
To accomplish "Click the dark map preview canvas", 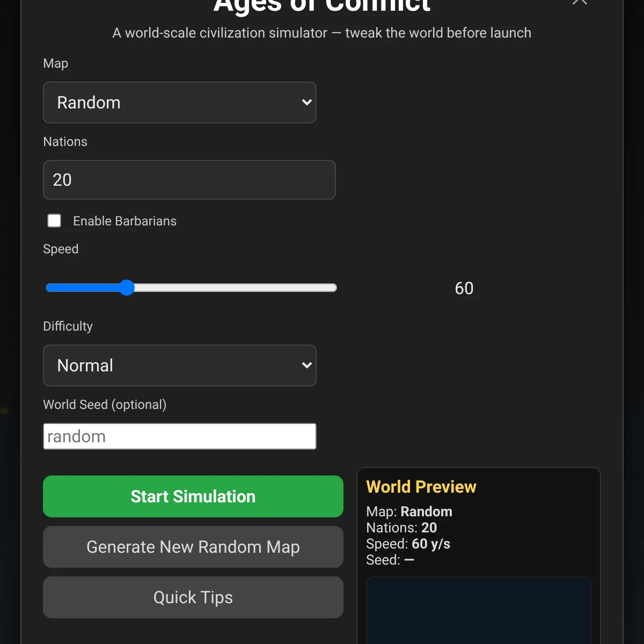I will click(478, 612).
